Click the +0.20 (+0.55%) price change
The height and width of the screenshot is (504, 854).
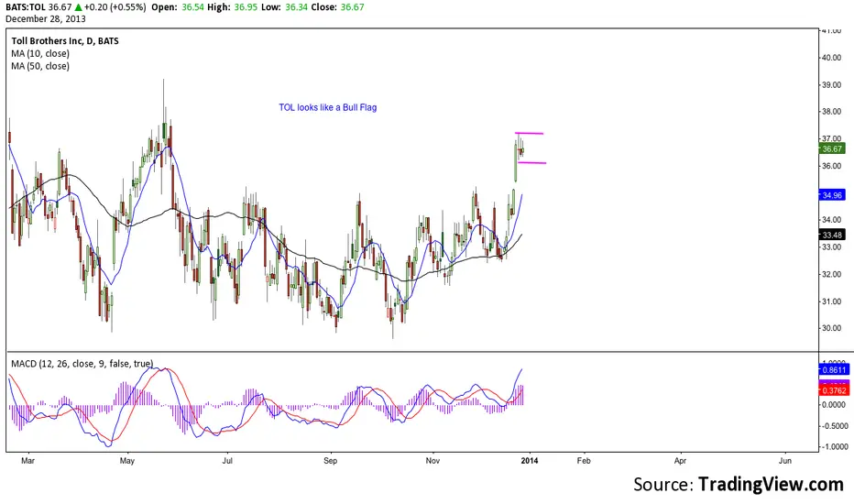(115, 7)
